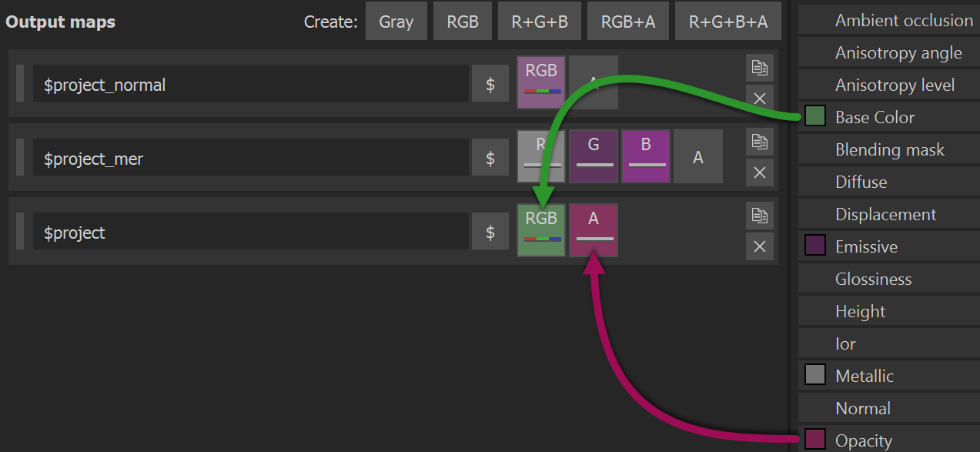Open the $ menu for $project
The width and height of the screenshot is (980, 452).
pyautogui.click(x=490, y=232)
